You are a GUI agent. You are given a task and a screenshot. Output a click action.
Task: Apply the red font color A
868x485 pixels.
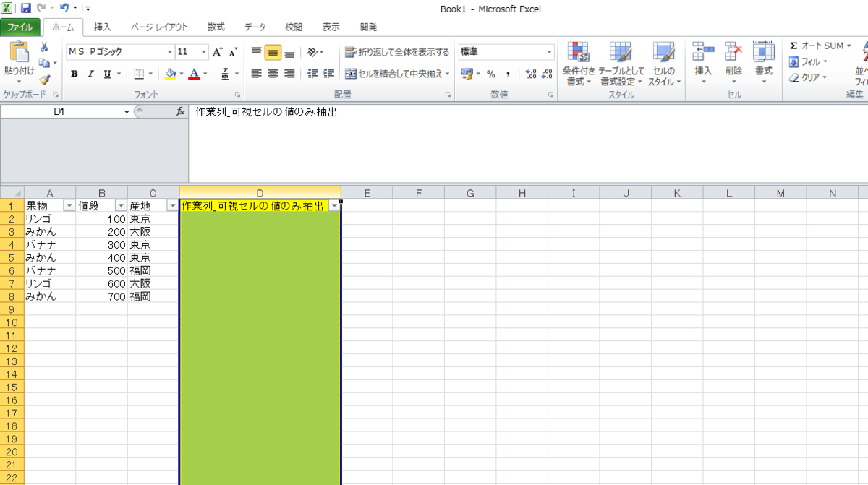point(193,74)
